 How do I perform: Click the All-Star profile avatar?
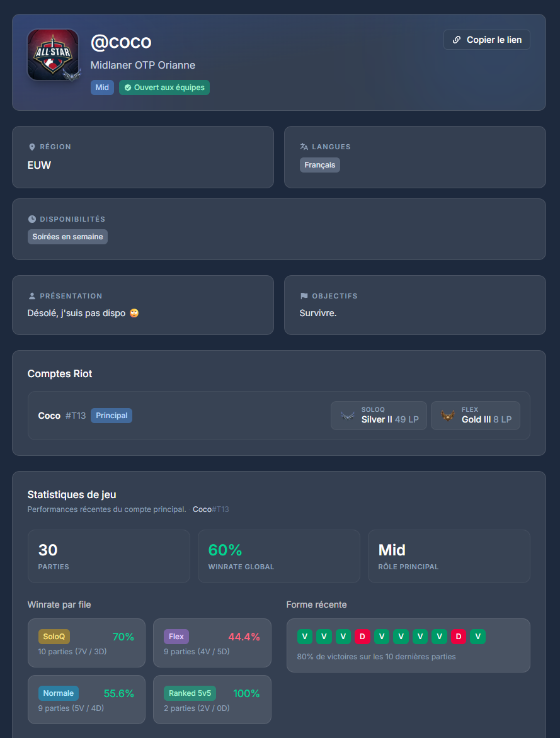click(53, 55)
